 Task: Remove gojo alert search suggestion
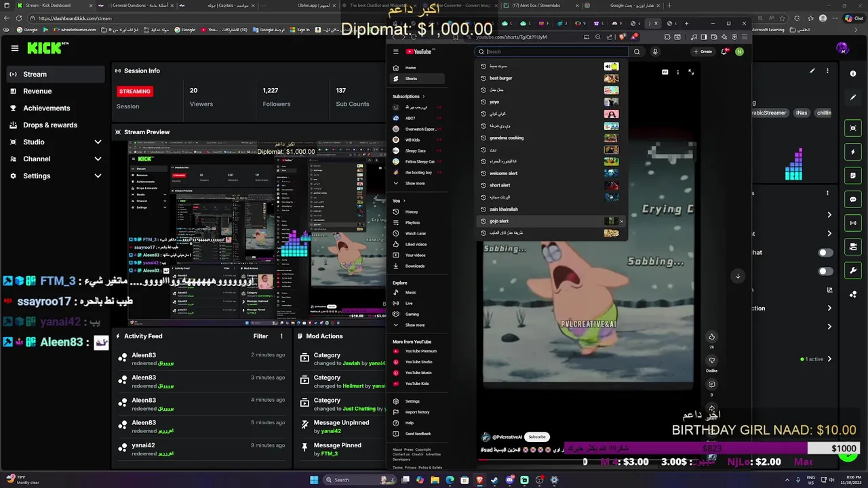[x=621, y=221]
